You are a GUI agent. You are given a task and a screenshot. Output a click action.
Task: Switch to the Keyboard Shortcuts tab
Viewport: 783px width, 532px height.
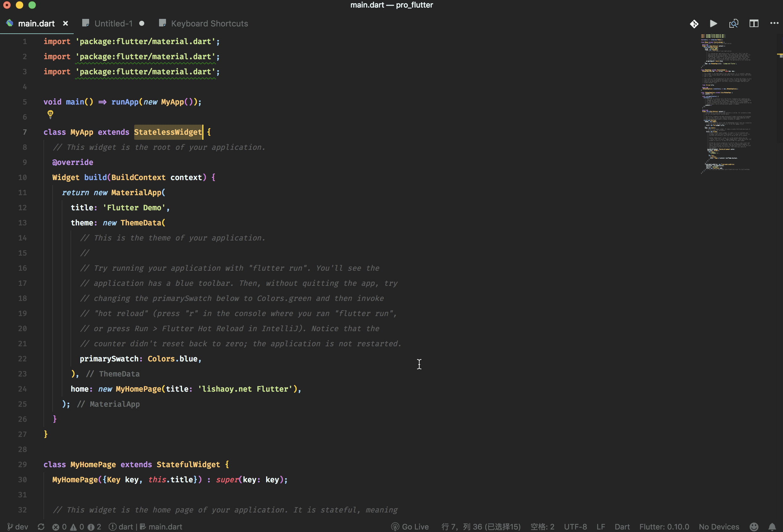(x=209, y=24)
